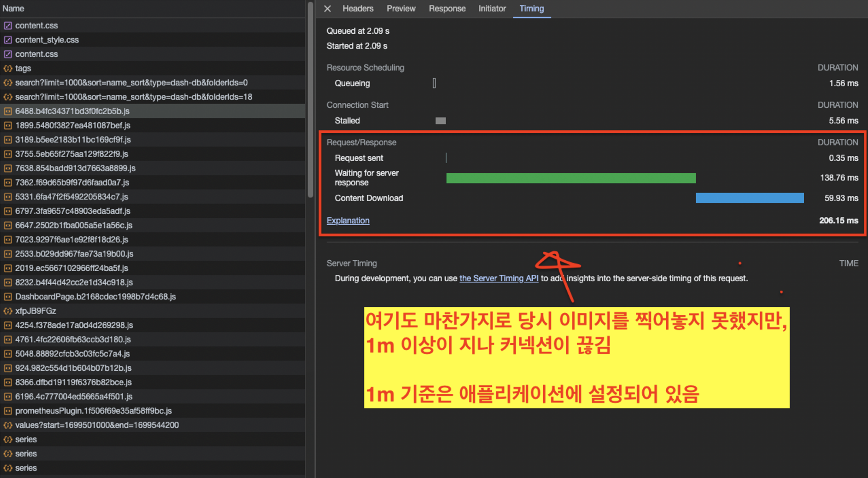Click the stylesheet icon of first content.css

(x=8, y=25)
